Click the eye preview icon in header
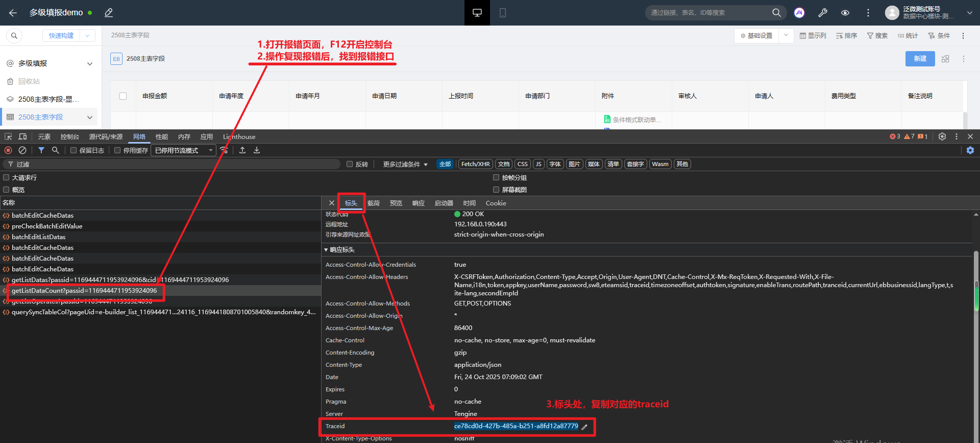This screenshot has width=980, height=443. 845,13
